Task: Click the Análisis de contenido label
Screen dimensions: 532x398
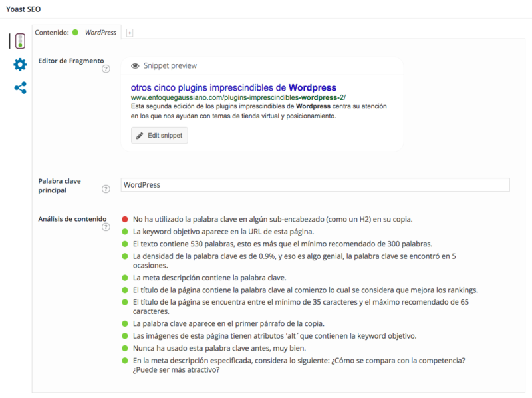Action: (x=72, y=219)
